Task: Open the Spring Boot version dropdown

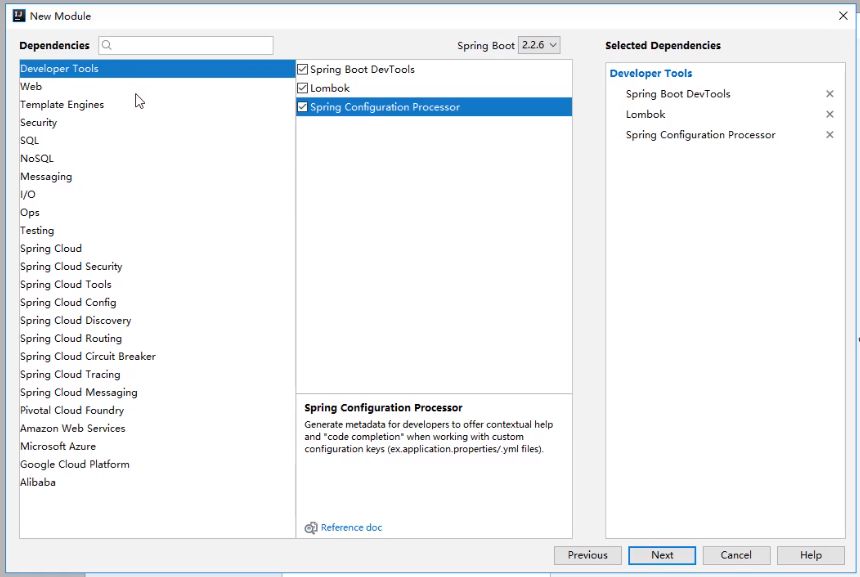Action: [x=539, y=45]
